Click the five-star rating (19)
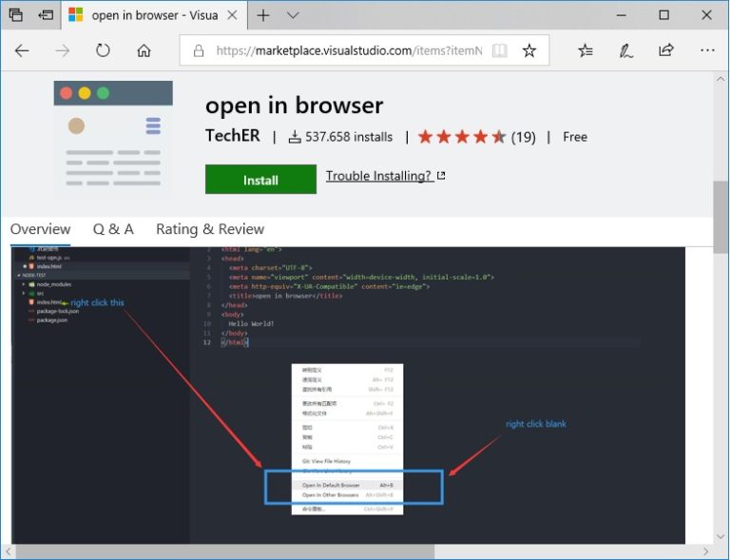 click(476, 137)
